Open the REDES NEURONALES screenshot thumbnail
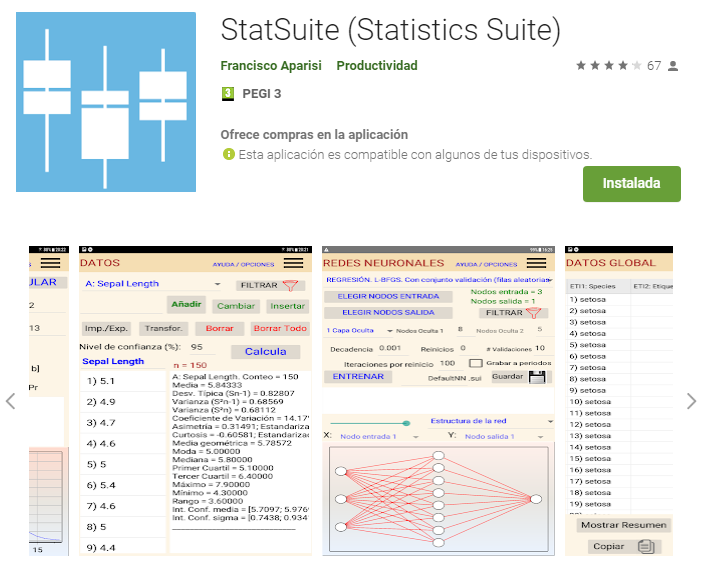This screenshot has width=703, height=586. coord(438,401)
